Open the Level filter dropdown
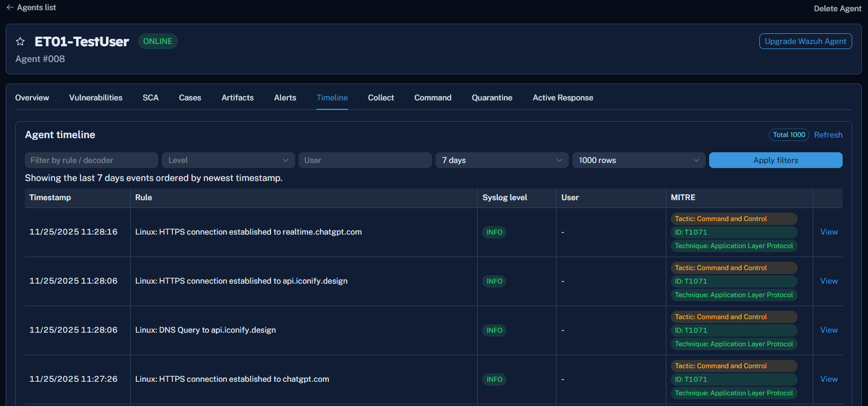 (228, 160)
